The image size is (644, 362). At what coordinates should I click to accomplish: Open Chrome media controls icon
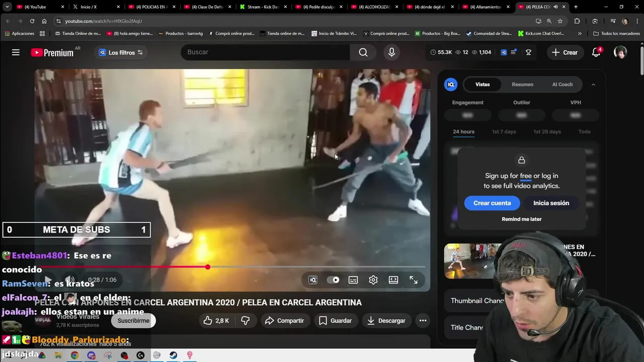pyautogui.click(x=613, y=21)
